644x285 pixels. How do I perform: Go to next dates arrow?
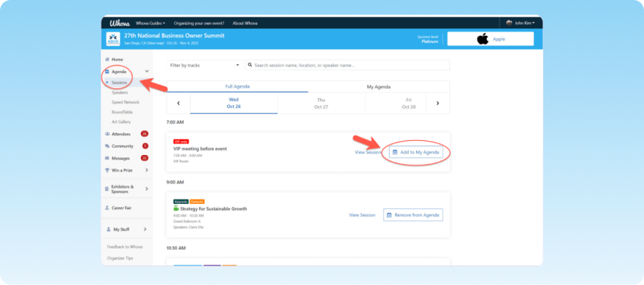438,103
